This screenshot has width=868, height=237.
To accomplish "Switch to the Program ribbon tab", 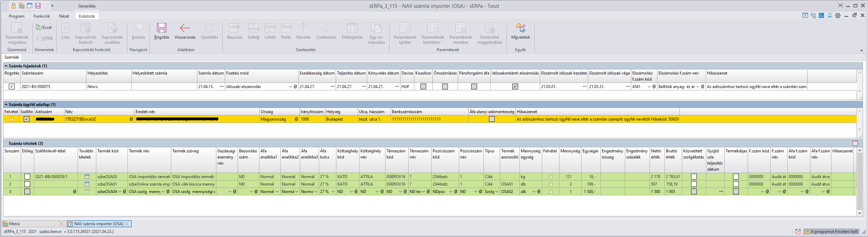I will pyautogui.click(x=17, y=16).
